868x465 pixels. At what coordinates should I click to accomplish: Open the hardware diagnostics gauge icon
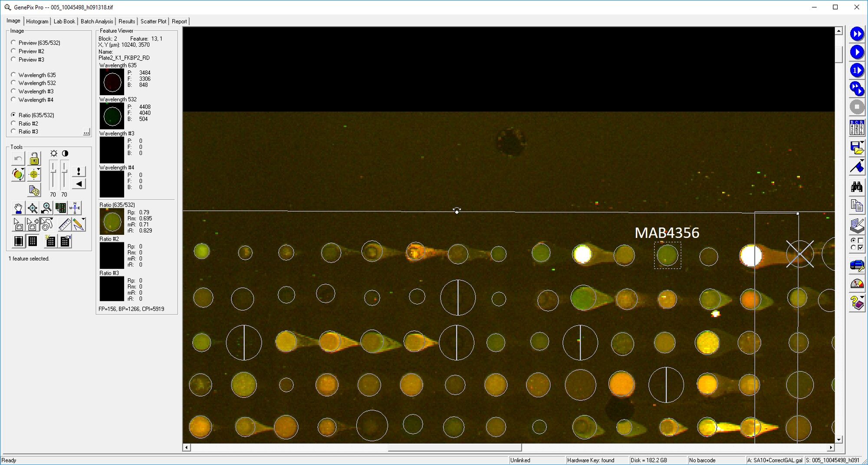point(857,284)
